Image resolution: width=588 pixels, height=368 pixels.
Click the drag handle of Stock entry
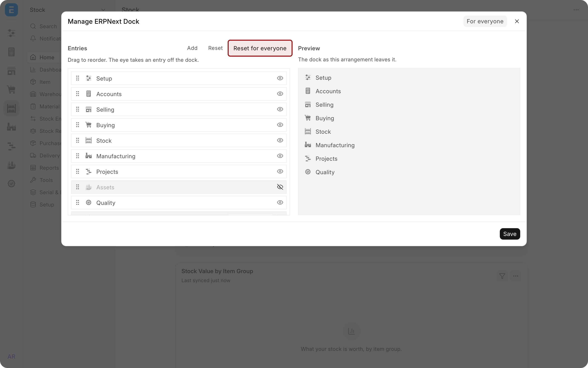click(78, 140)
